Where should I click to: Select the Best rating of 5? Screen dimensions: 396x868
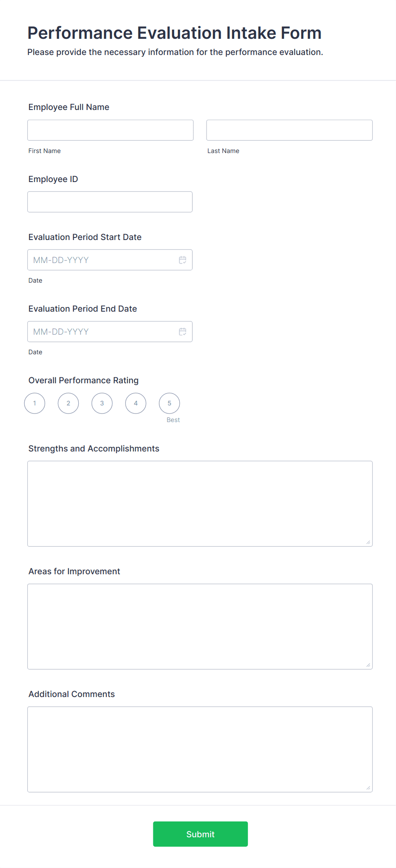[169, 403]
